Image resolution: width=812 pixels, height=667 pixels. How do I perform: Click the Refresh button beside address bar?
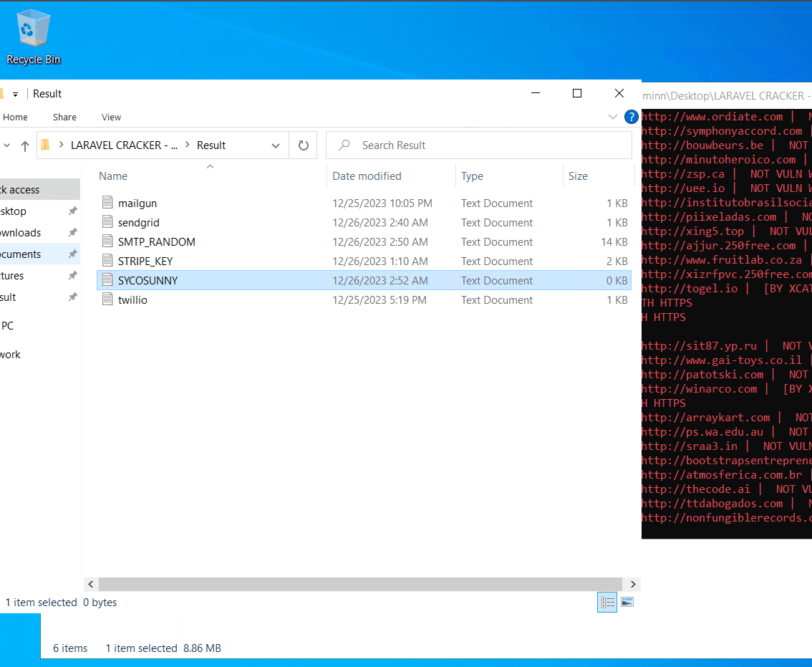pyautogui.click(x=304, y=145)
